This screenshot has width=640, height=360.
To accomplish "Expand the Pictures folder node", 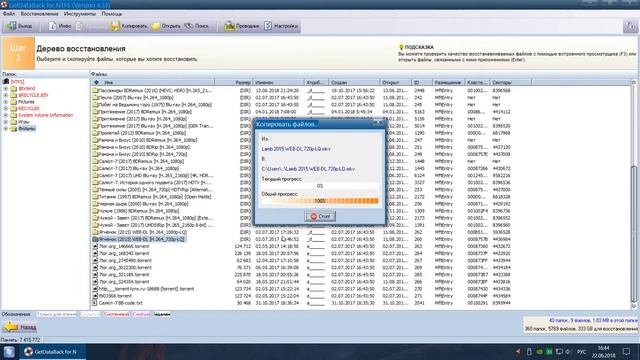I will pyautogui.click(x=6, y=102).
